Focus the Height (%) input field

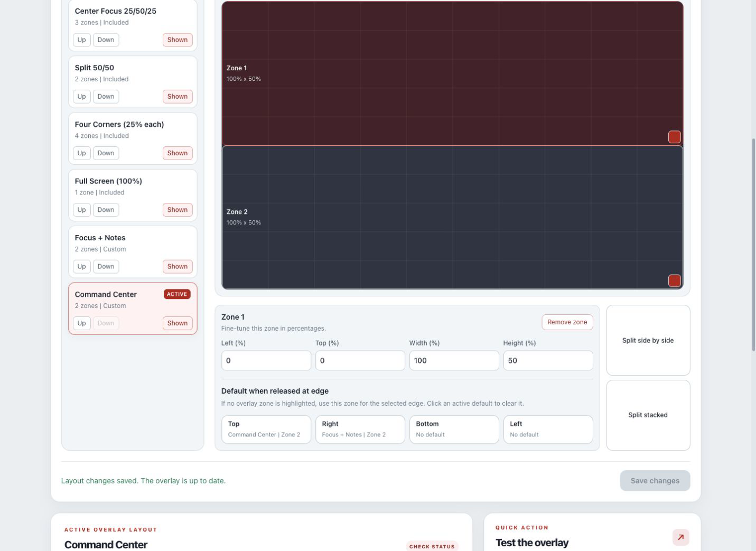coord(548,360)
